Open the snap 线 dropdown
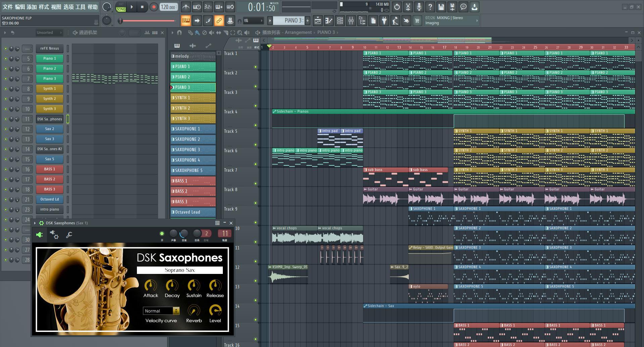Screen dimensions: 644x347 pos(253,21)
